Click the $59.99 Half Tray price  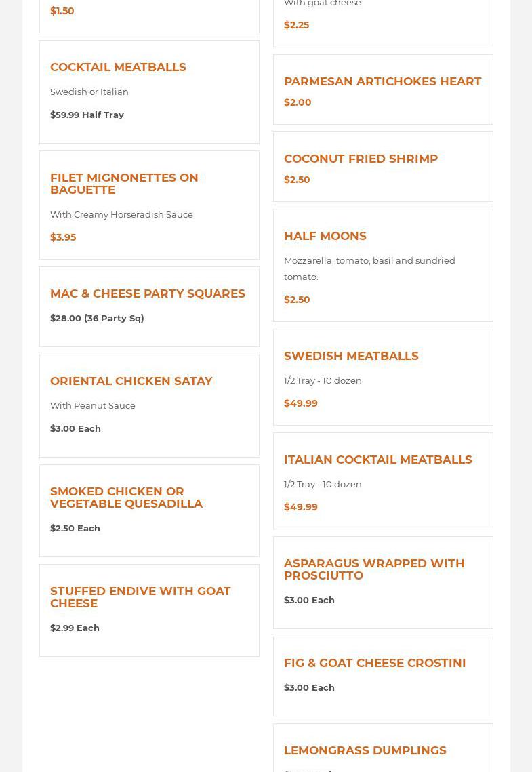pos(87,115)
